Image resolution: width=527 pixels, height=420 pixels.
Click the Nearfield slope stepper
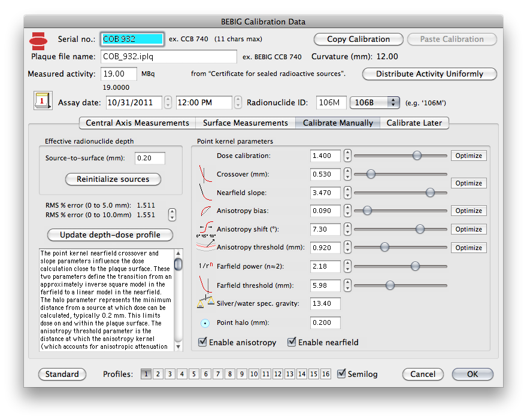[x=347, y=193]
